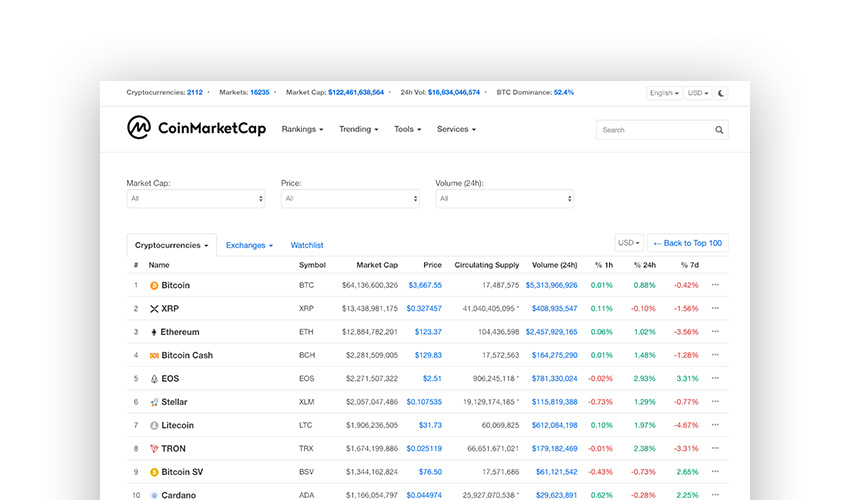Open the English language dropdown
Screen dimensions: 850x500
pyautogui.click(x=664, y=93)
